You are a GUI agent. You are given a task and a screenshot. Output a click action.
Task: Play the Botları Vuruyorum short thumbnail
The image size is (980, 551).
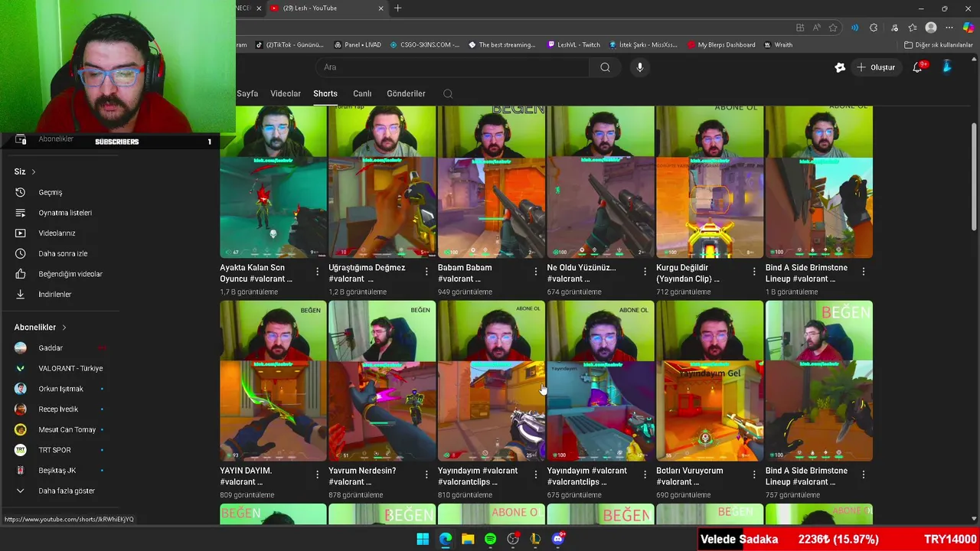click(710, 380)
